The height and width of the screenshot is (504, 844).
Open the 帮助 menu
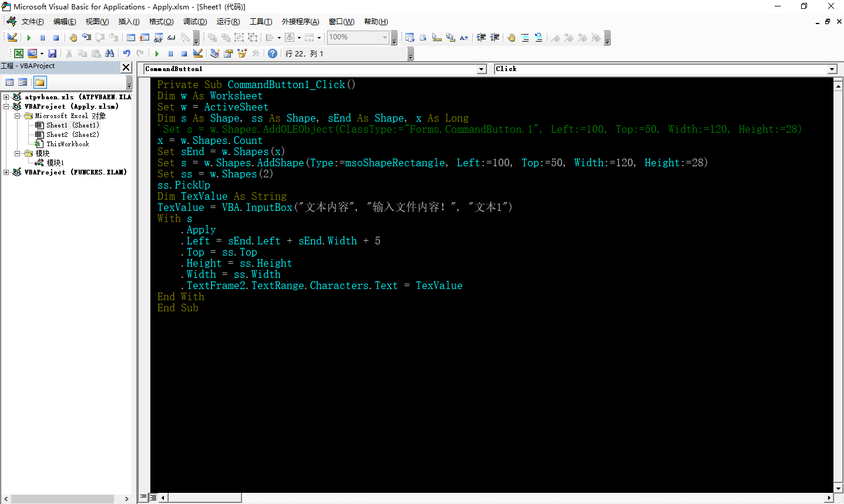tap(376, 22)
